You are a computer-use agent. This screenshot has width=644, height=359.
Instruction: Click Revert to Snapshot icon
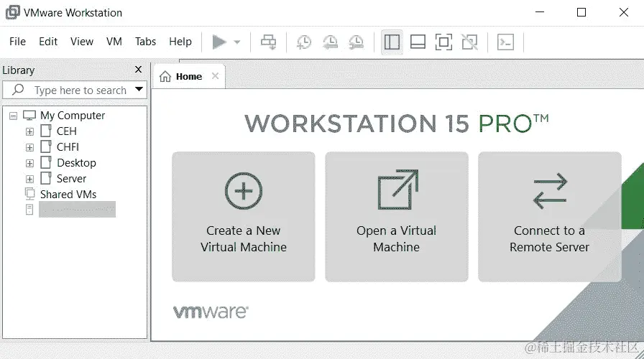(330, 42)
